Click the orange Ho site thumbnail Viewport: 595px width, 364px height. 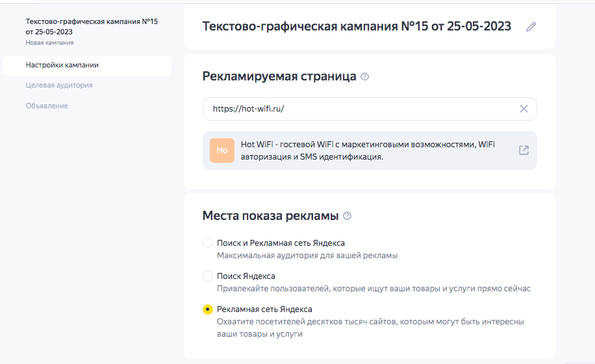pyautogui.click(x=222, y=151)
